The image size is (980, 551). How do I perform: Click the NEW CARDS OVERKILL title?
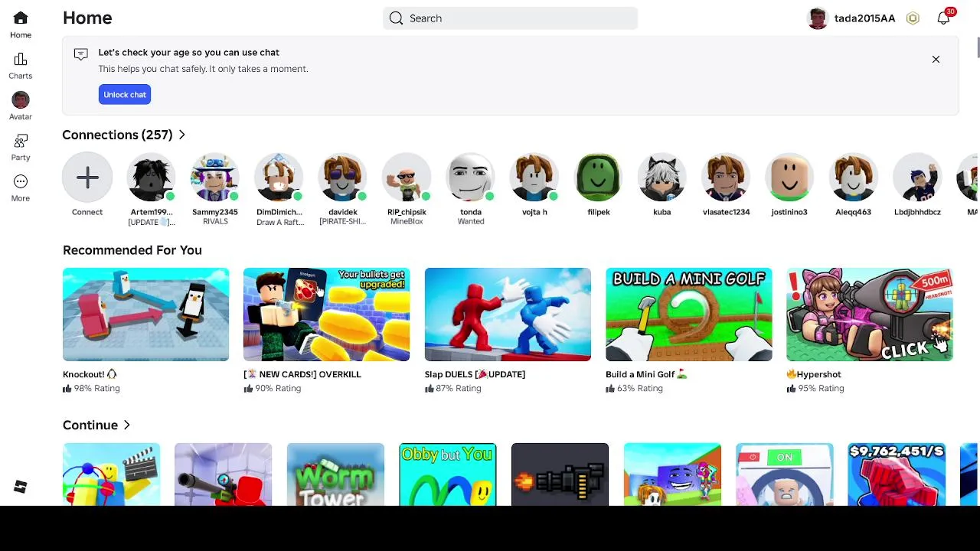(x=302, y=374)
